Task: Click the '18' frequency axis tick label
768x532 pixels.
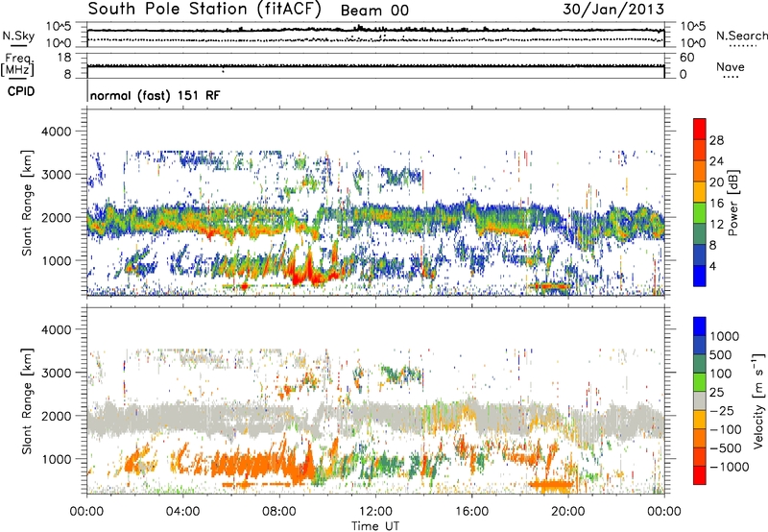Action: click(64, 58)
